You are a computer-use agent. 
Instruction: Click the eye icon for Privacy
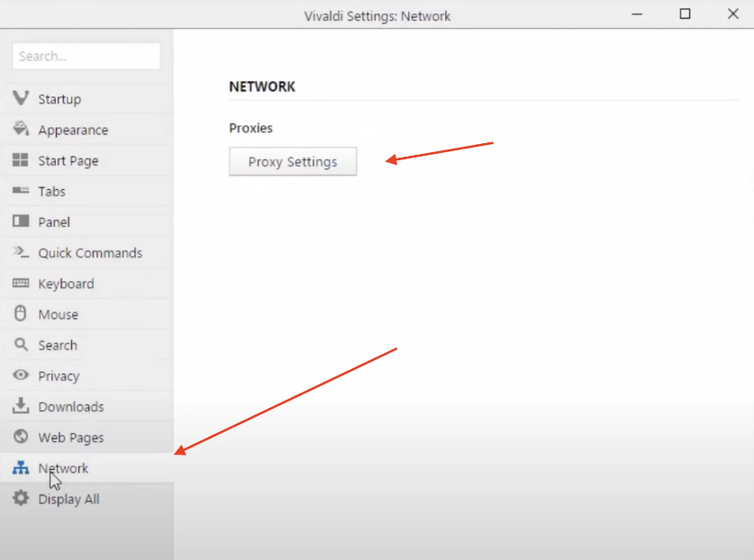point(21,375)
